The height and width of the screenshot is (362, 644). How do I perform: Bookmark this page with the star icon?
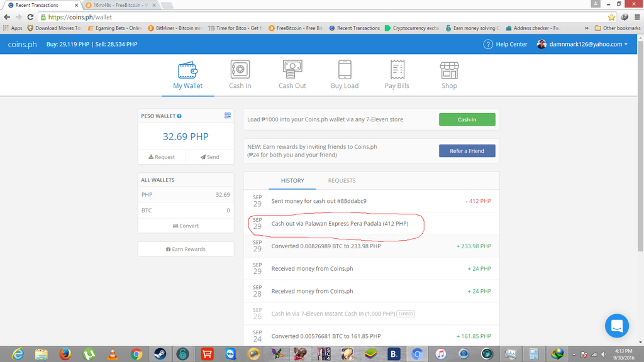click(611, 17)
